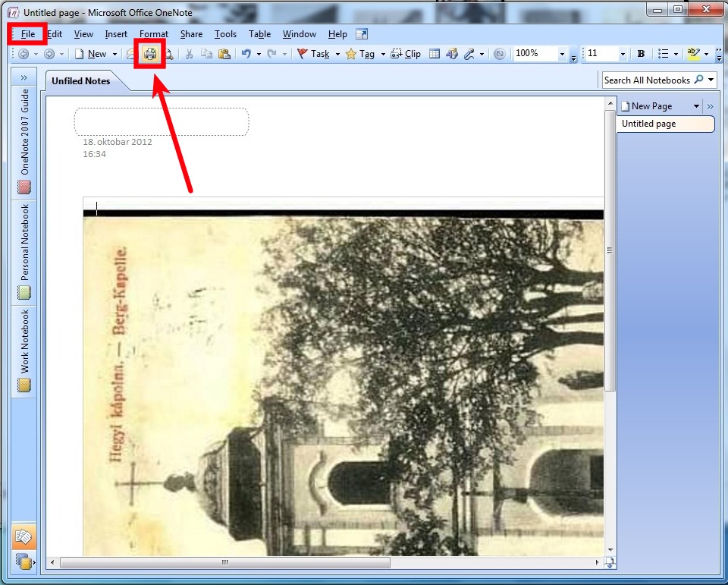This screenshot has width=728, height=585.
Task: Open Print Preview magnifier icon
Action: tap(169, 55)
